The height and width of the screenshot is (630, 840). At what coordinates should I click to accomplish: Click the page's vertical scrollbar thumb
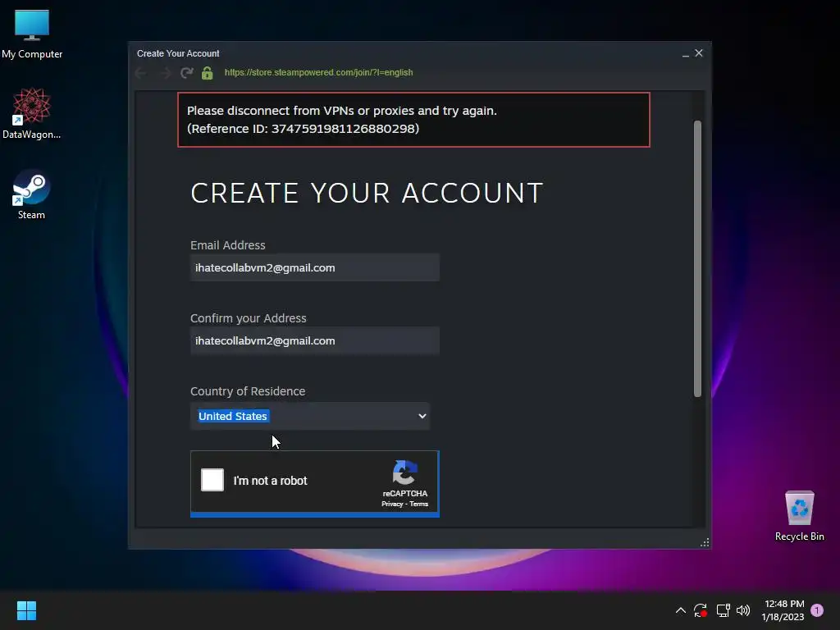point(697,258)
